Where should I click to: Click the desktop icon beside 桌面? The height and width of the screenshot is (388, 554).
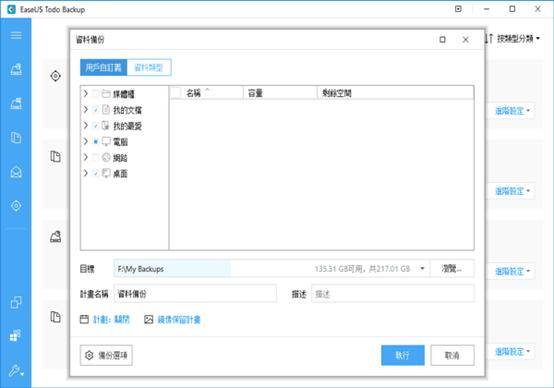tap(106, 173)
